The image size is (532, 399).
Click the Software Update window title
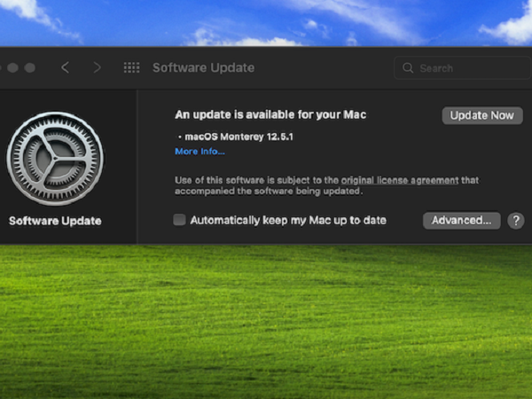tap(204, 67)
